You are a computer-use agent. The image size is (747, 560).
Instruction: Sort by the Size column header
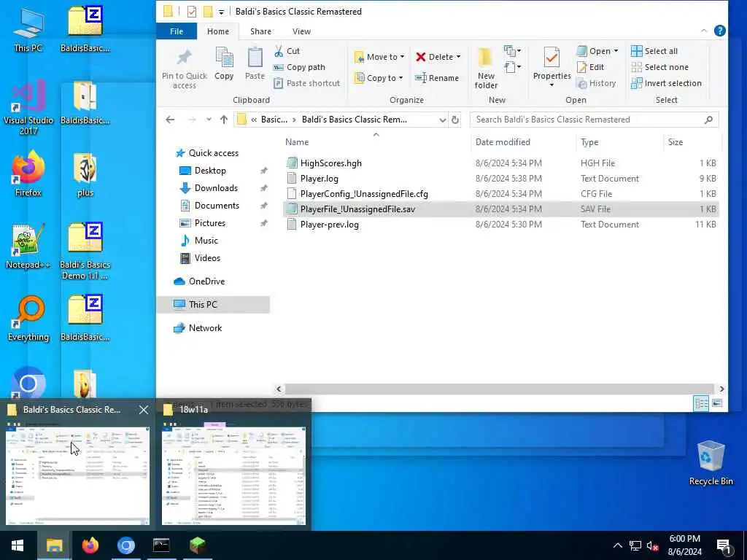tap(675, 142)
